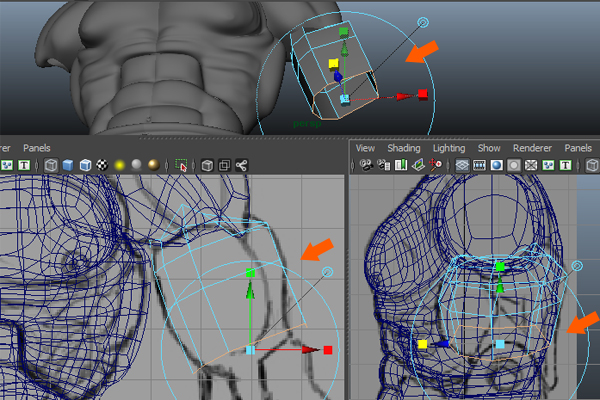Toggle wireframe on shaded cube in left viewport
The image size is (600, 400).
point(85,165)
